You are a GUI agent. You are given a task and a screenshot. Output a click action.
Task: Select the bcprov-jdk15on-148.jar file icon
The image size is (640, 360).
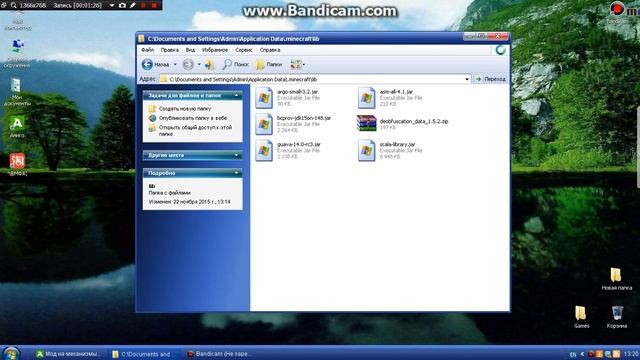(264, 124)
